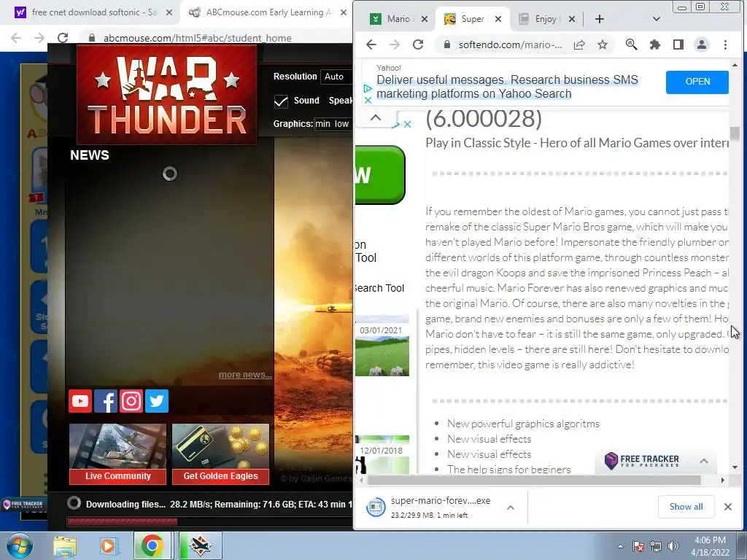Viewport: 747px width, 560px height.
Task: Open the Windows Start button
Action: point(18,545)
